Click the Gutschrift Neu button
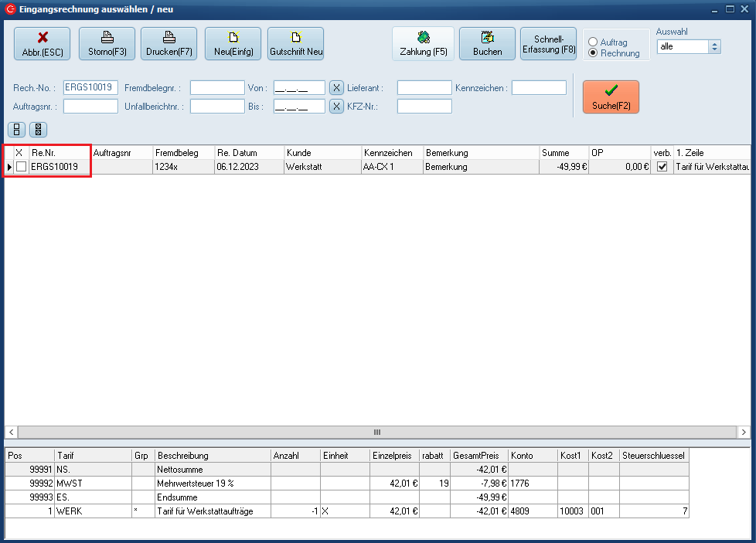 pos(295,44)
